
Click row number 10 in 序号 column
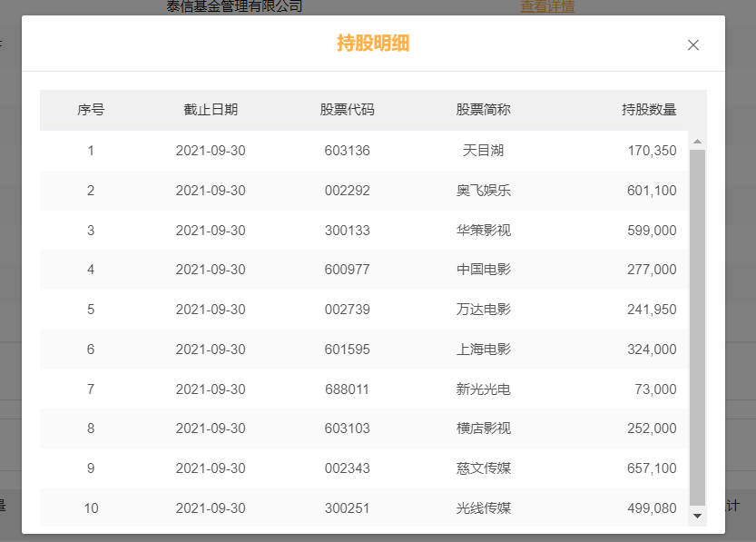click(x=91, y=508)
